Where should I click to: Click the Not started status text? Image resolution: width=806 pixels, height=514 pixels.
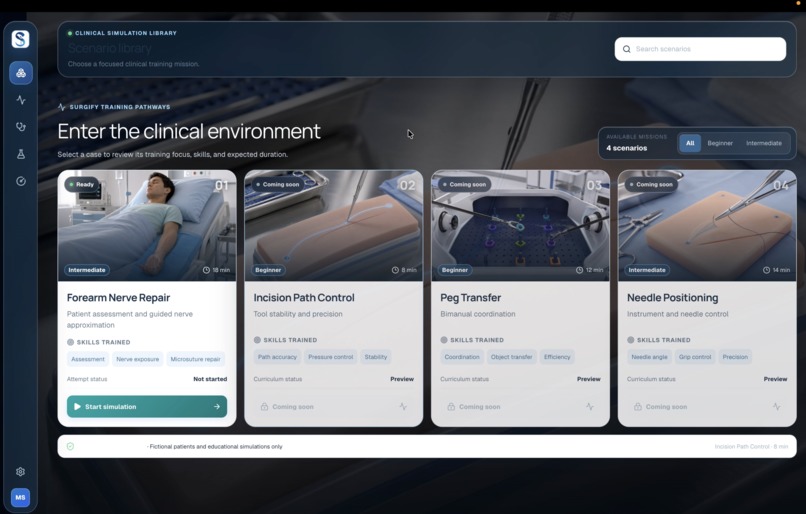click(x=210, y=379)
